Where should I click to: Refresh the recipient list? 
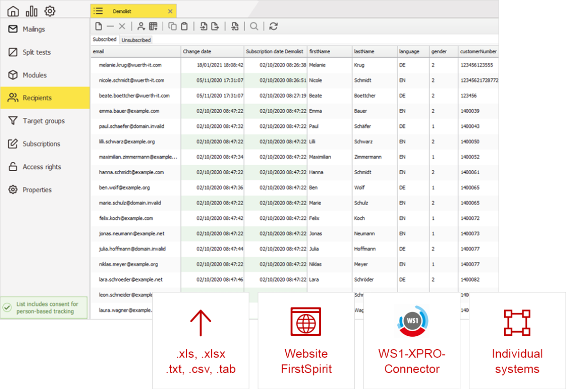click(274, 26)
